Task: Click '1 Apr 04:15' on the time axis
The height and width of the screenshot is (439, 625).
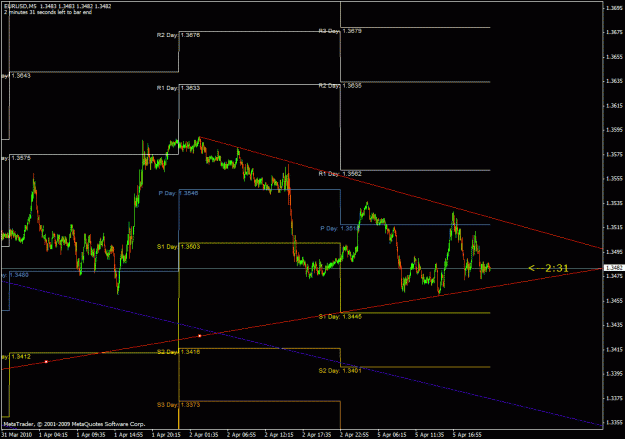Action: (53, 435)
